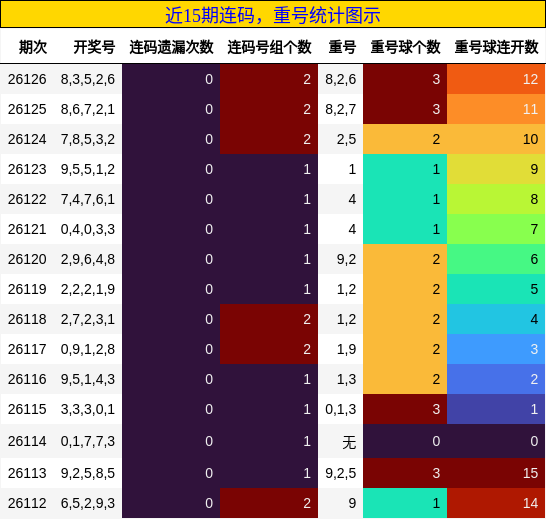The image size is (546, 519).
Task: Click repeat numbers 9,2,5
Action: click(x=341, y=473)
